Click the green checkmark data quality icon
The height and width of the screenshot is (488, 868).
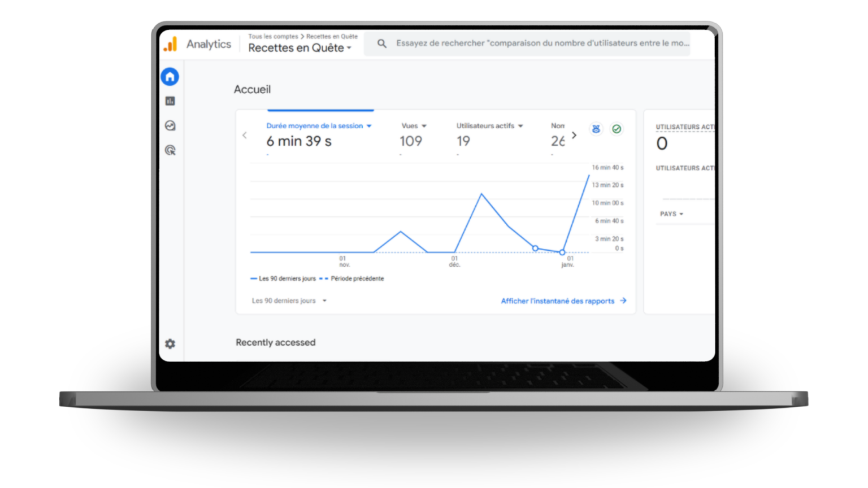tap(617, 129)
